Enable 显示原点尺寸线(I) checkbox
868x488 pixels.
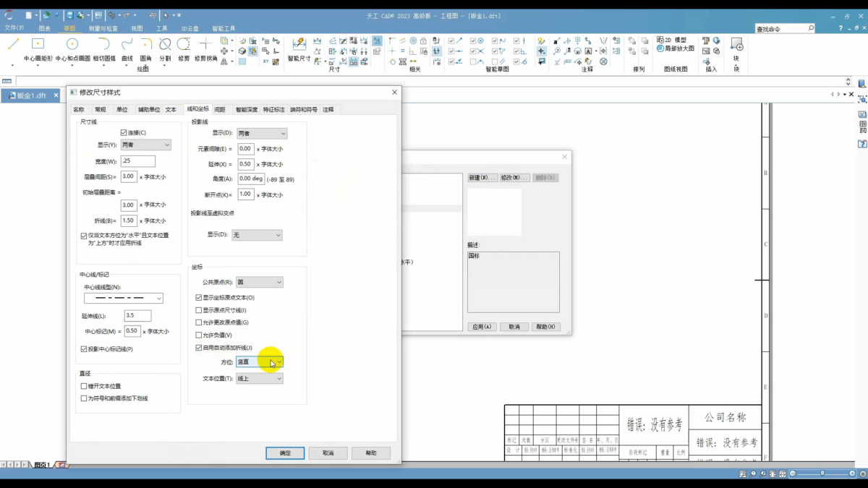pos(199,310)
